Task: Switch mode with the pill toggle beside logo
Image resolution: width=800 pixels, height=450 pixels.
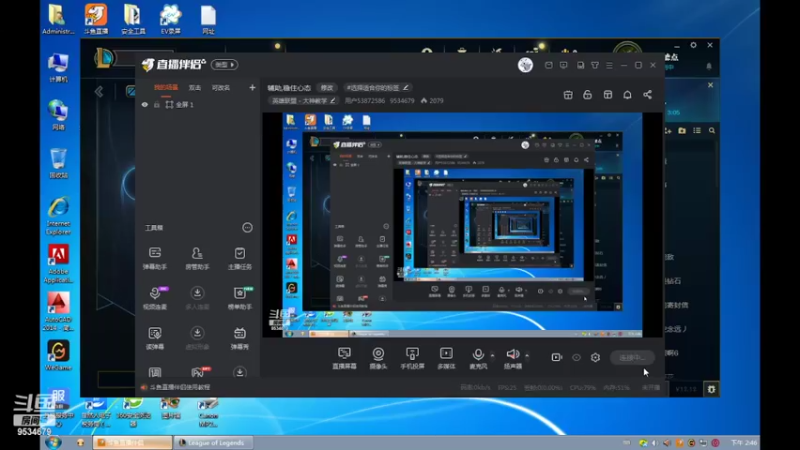Action: 224,65
